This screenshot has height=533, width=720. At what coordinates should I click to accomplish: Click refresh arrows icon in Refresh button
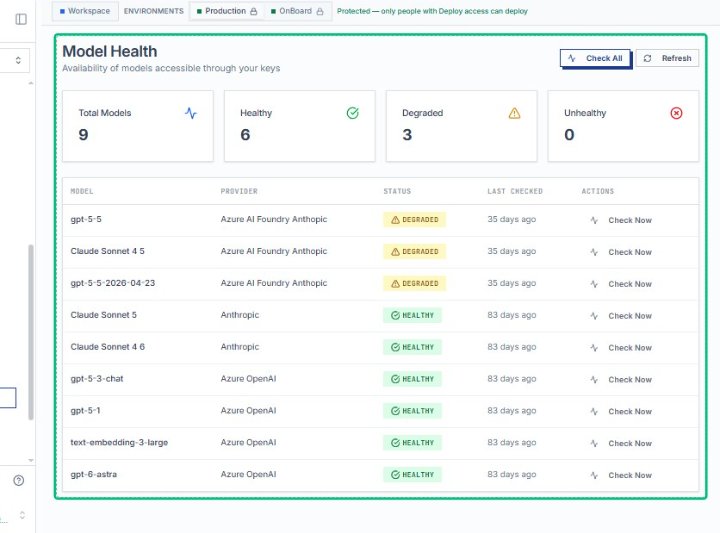pos(647,58)
